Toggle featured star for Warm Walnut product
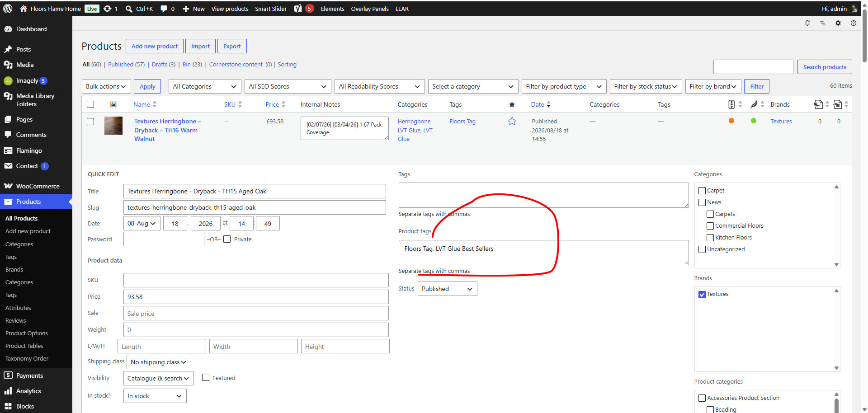 512,121
